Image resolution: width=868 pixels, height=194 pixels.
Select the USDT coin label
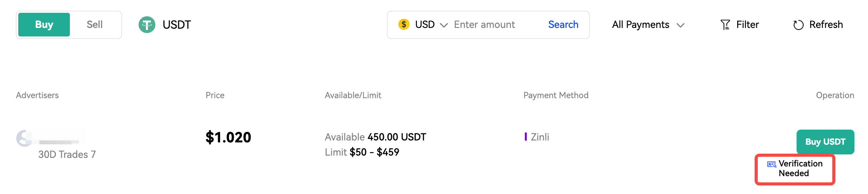coord(177,25)
